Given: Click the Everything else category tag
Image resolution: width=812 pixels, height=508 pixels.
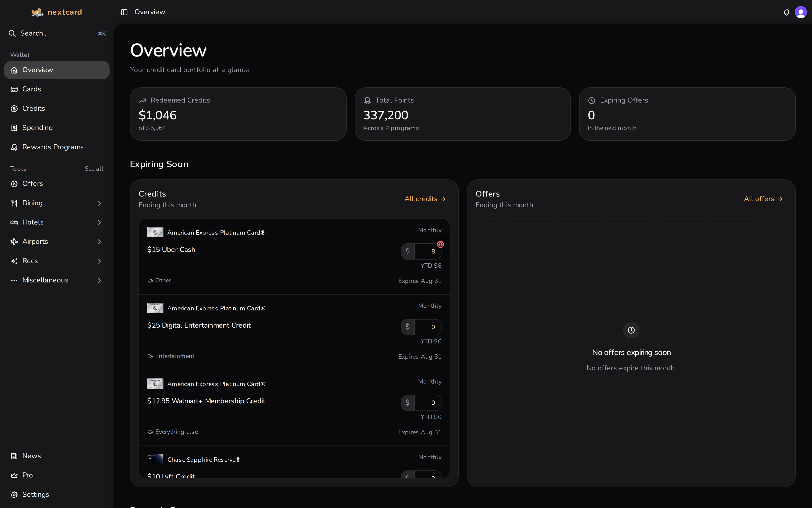Looking at the screenshot, I should click(173, 432).
